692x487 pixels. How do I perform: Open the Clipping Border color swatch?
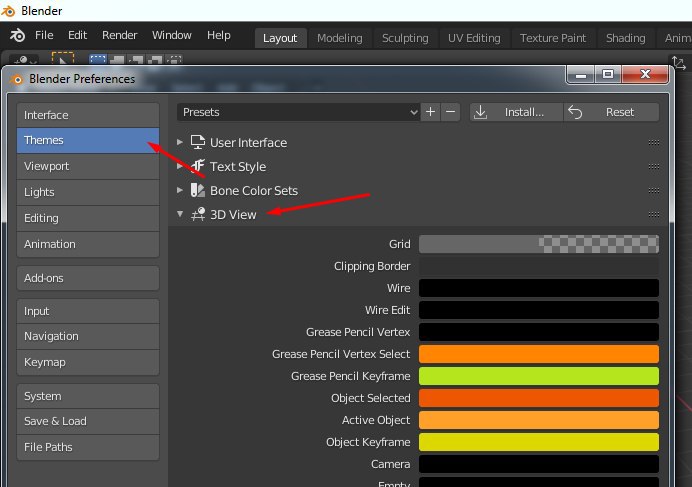coord(539,266)
